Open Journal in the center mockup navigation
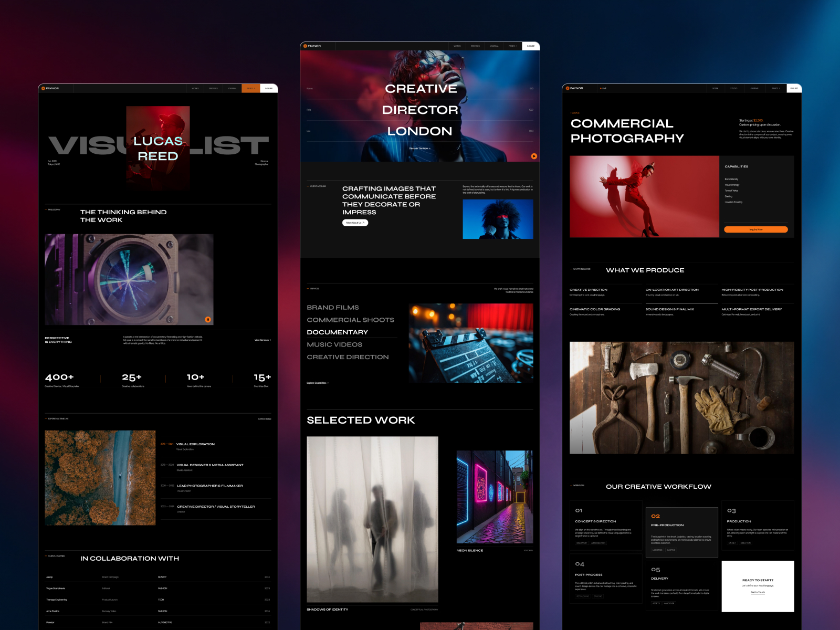Screen dimensions: 840x630 point(494,46)
